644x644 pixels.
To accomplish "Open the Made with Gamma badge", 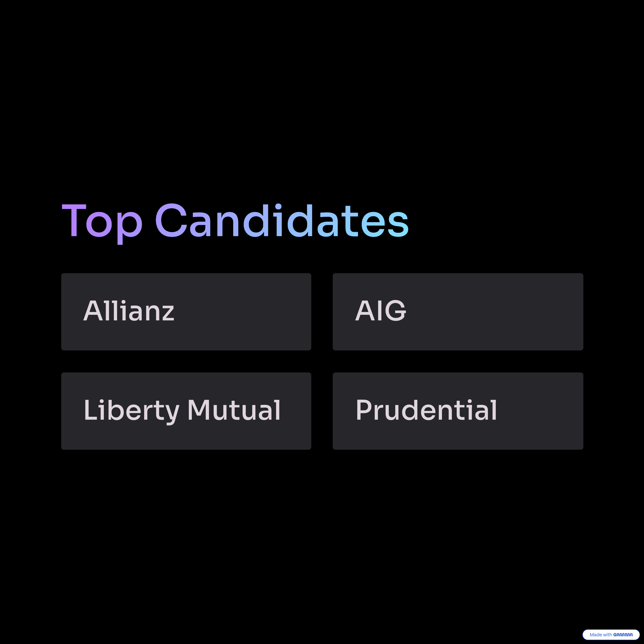I will pos(611,635).
